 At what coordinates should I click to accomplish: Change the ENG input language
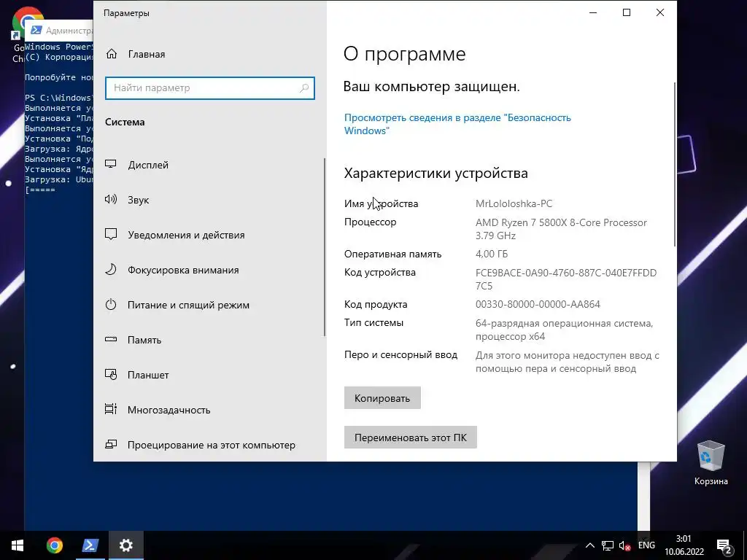tap(646, 545)
